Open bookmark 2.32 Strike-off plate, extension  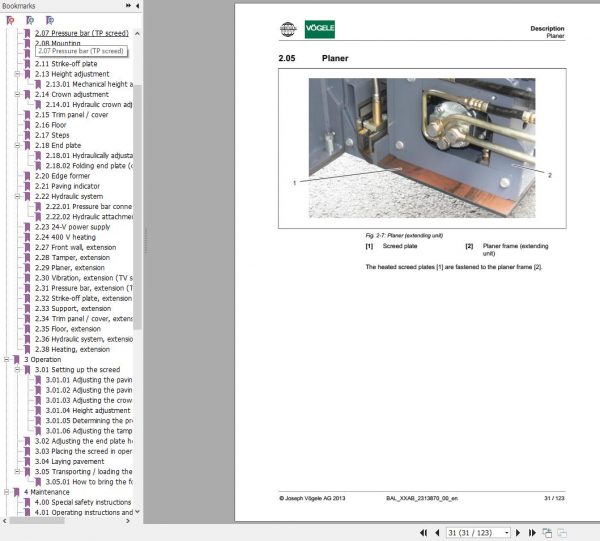click(83, 298)
